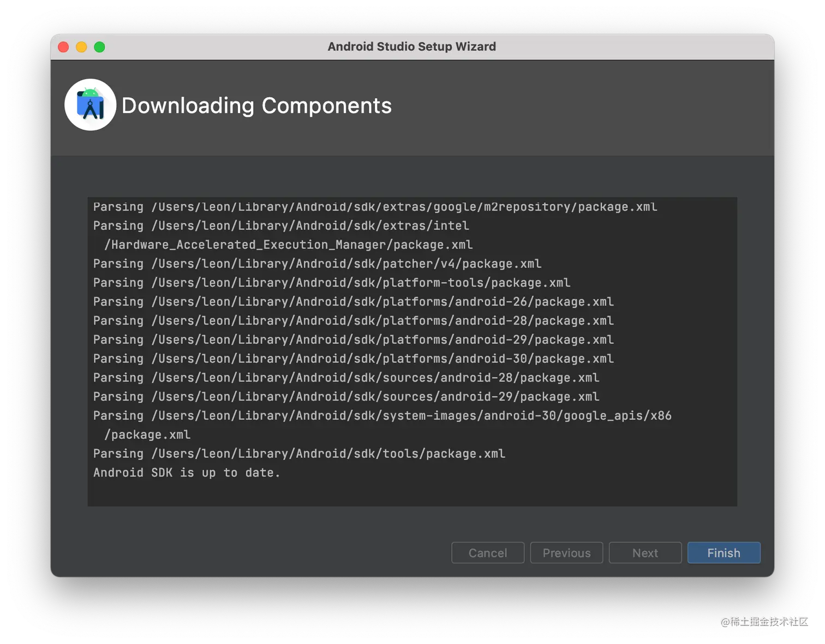This screenshot has height=644, width=825.
Task: Select the platforms/android-29 log line
Action: click(354, 339)
